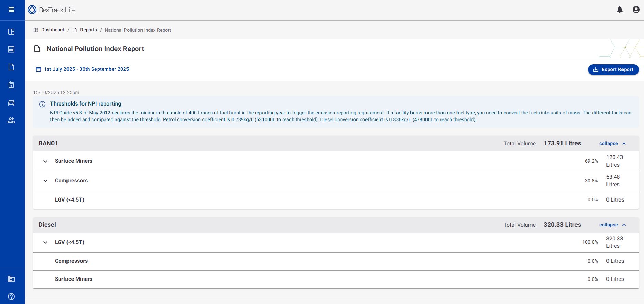Click the Export Report button

click(x=613, y=69)
